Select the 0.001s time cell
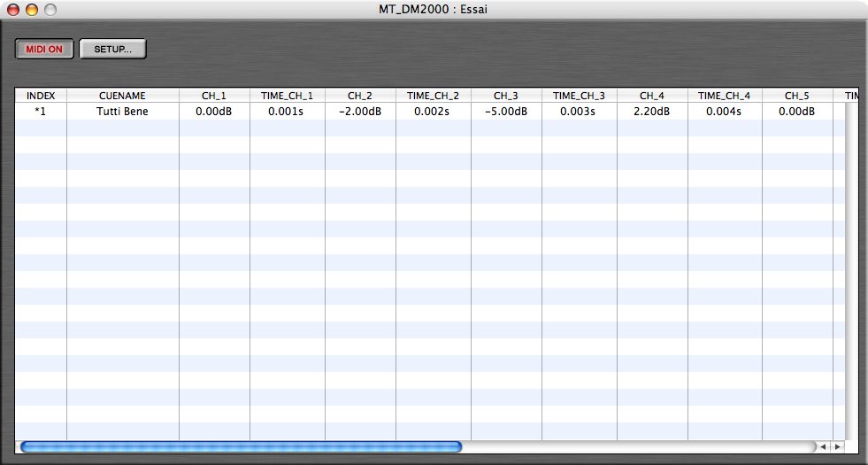 click(x=288, y=112)
